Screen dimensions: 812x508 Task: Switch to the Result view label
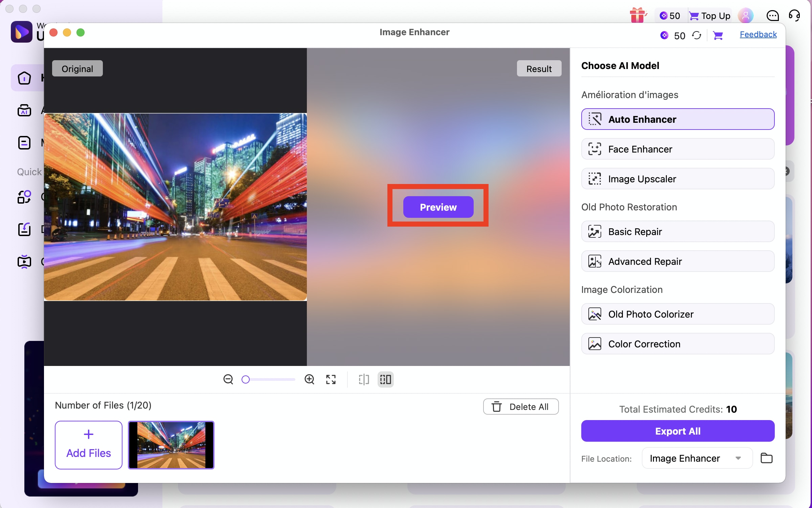[x=539, y=68]
